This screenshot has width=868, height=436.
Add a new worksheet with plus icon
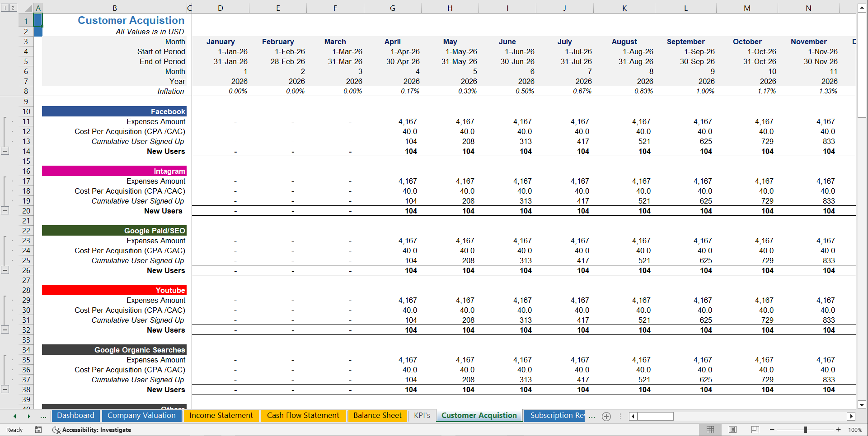tap(606, 416)
